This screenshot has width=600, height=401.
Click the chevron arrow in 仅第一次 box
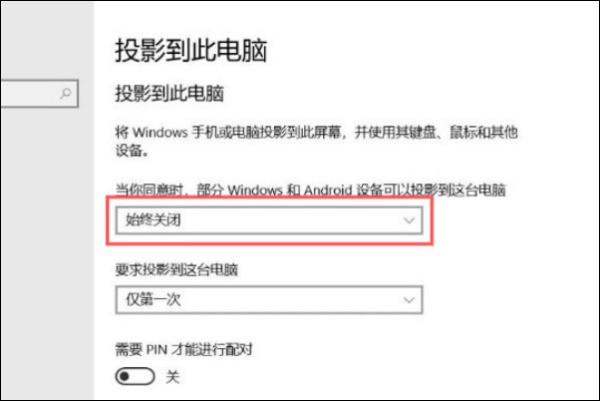click(409, 300)
